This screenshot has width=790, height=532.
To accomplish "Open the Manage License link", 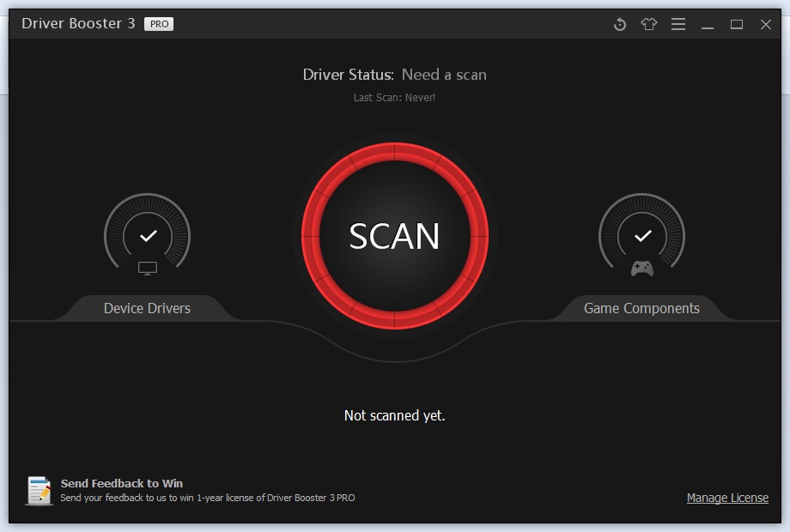I will point(727,498).
